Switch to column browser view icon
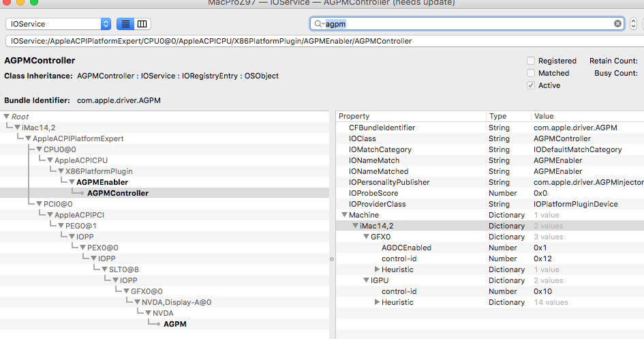The image size is (644, 339). click(x=142, y=24)
